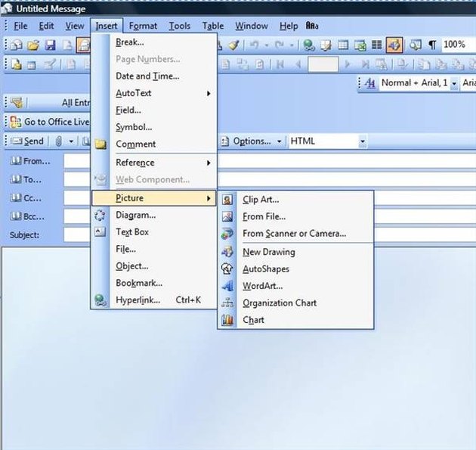Click the 100% zoom box
476x450 pixels.
[458, 45]
